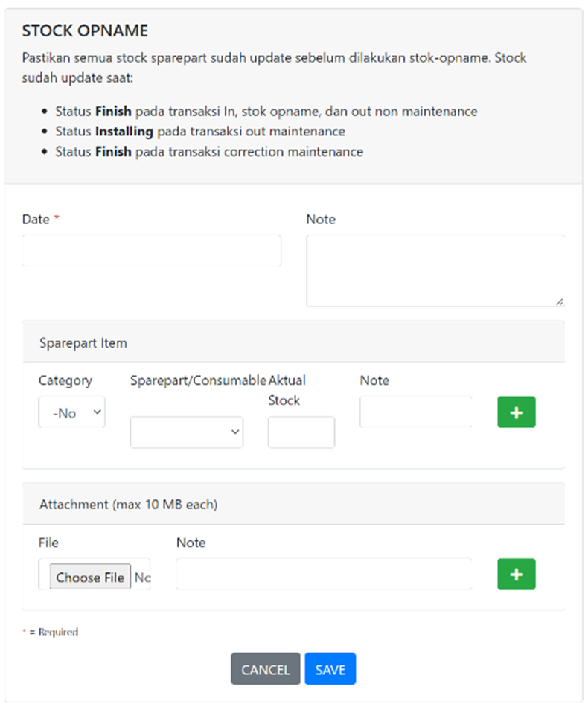This screenshot has width=588, height=707.
Task: Click the green plus in Sparepart Item
Action: click(517, 412)
